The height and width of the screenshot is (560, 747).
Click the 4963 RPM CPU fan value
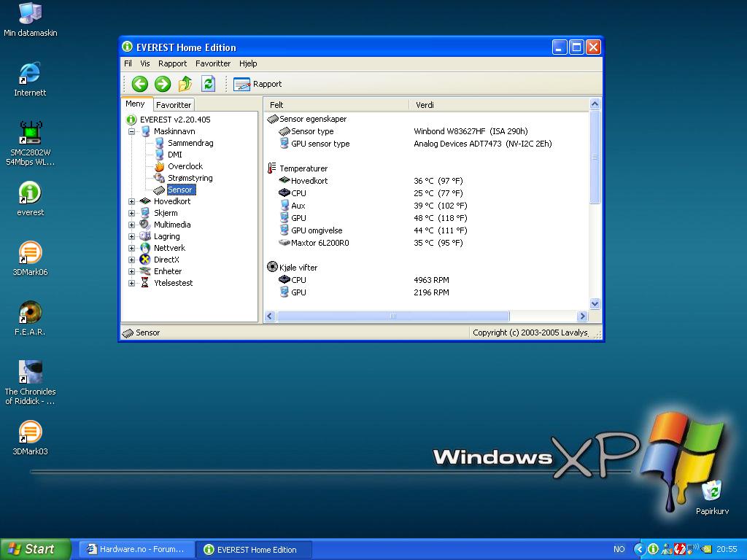[431, 280]
